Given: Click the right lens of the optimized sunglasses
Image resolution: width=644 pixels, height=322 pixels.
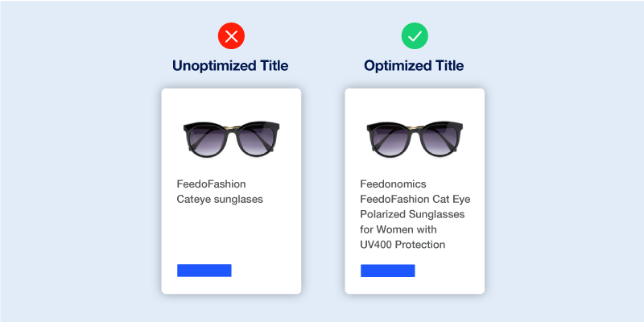Looking at the screenshot, I should (x=440, y=139).
